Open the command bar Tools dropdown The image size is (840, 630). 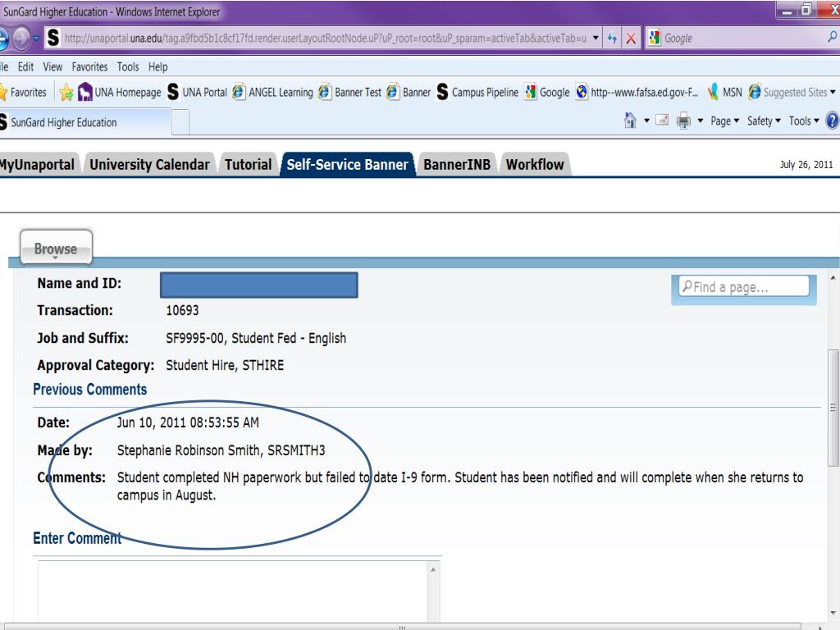tap(804, 121)
